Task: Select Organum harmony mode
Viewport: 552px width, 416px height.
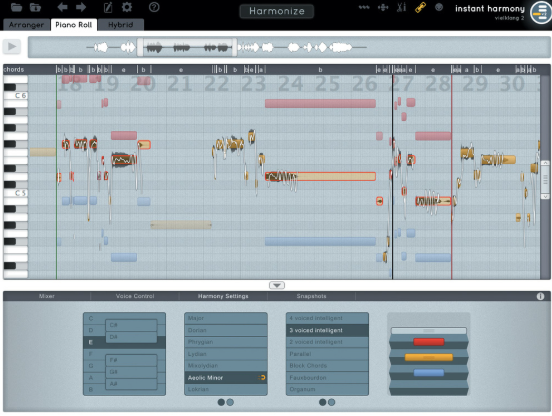Action: 327,389
